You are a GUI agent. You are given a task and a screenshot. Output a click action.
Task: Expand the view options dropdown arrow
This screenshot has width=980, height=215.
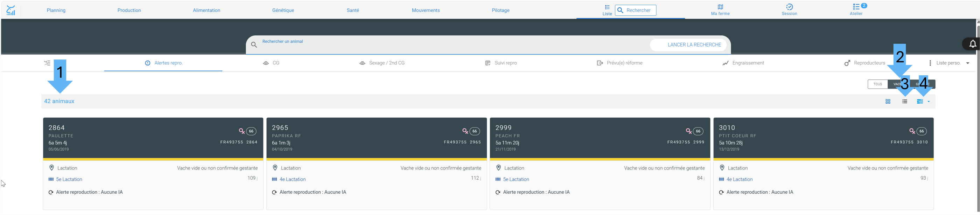pyautogui.click(x=928, y=102)
